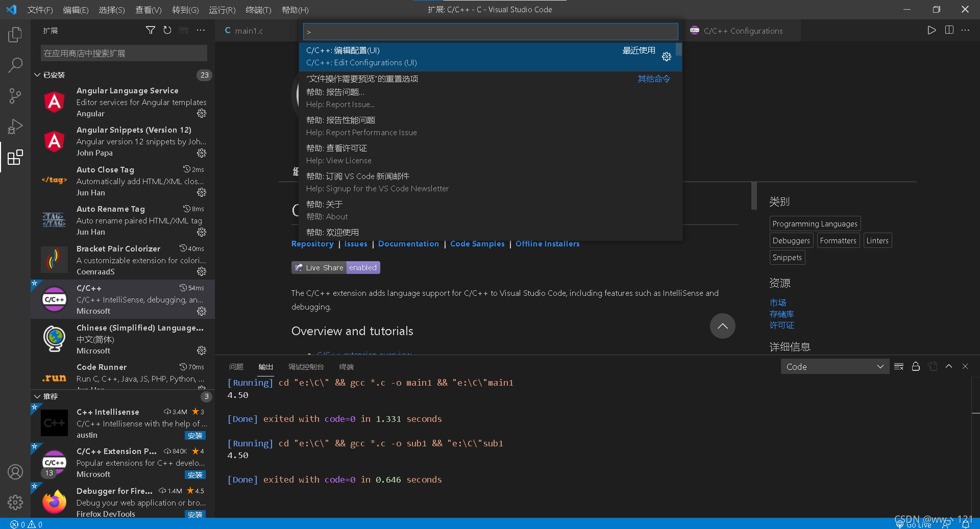The height and width of the screenshot is (529, 980).
Task: Open the output channel Code dropdown
Action: [x=835, y=367]
